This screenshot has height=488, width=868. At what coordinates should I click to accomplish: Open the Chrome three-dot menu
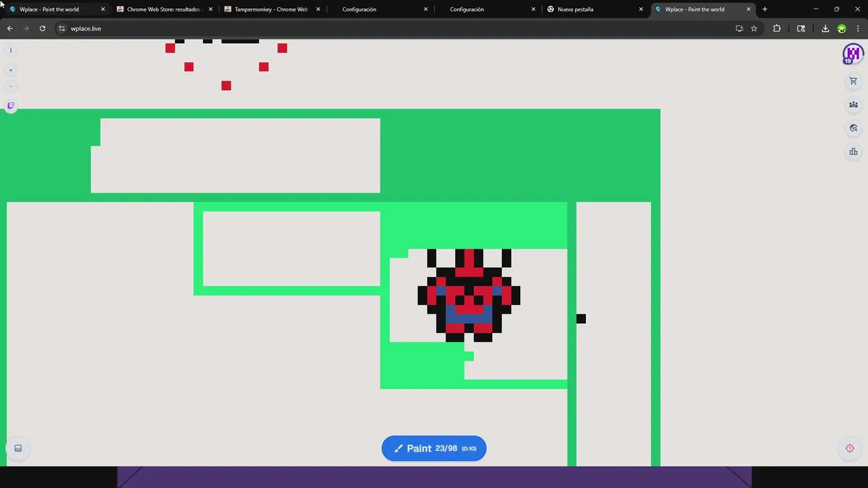pos(859,28)
